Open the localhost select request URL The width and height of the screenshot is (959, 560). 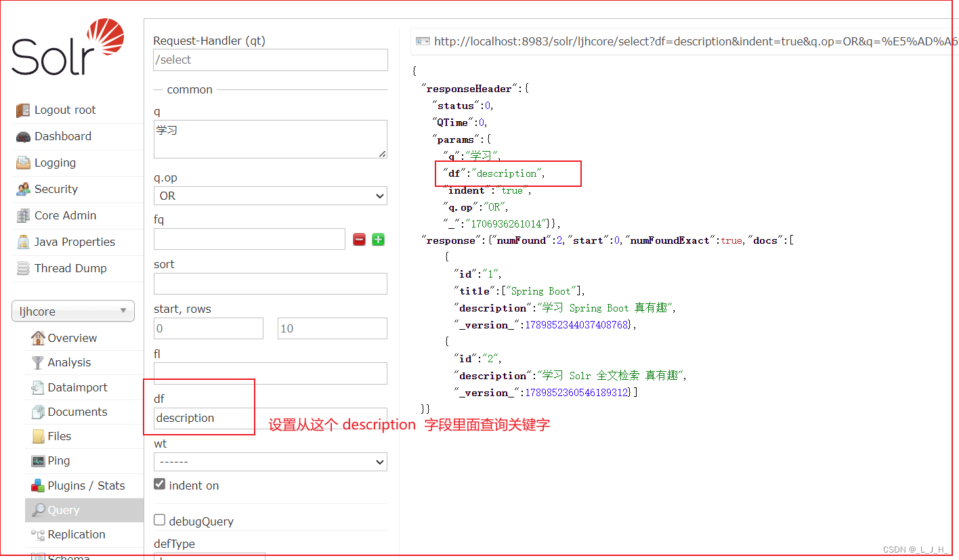click(x=696, y=41)
